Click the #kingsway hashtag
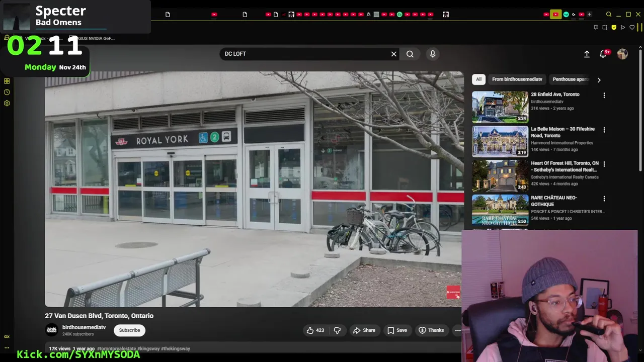 click(149, 348)
